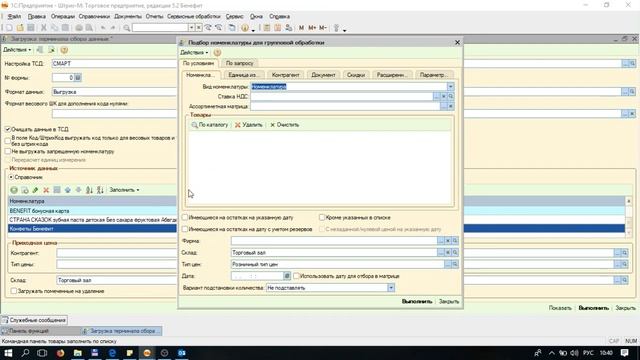Click the M- memory subtract button
The width and height of the screenshot is (640, 360).
322,28
